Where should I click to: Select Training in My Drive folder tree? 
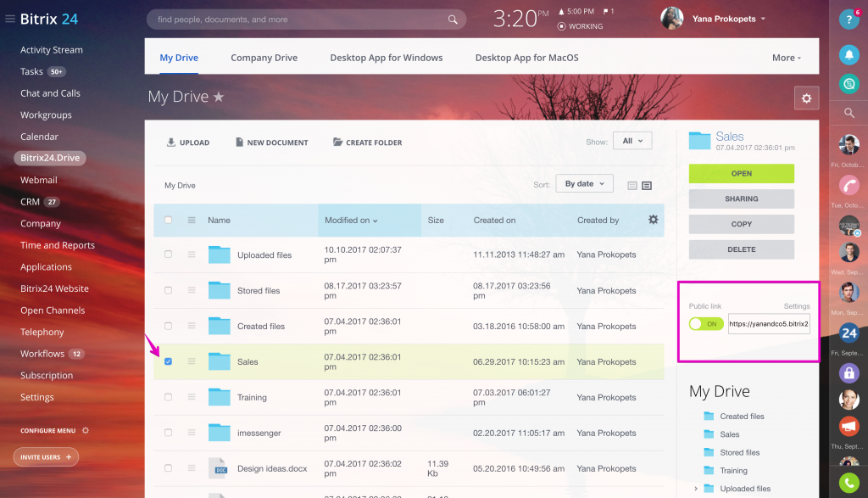click(733, 470)
